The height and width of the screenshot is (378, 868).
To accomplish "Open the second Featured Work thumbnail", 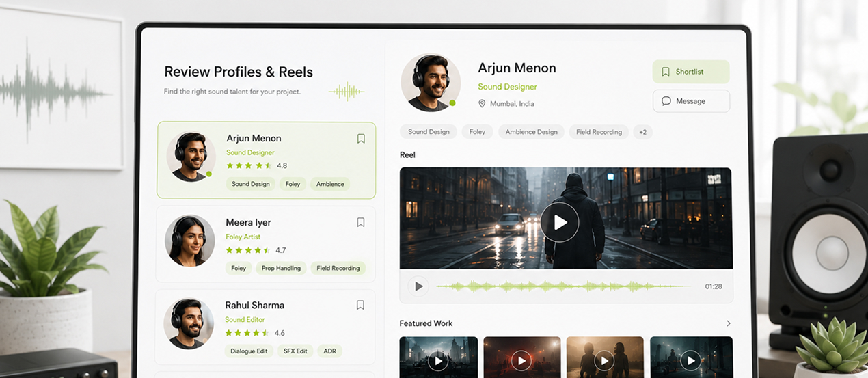I will (522, 357).
